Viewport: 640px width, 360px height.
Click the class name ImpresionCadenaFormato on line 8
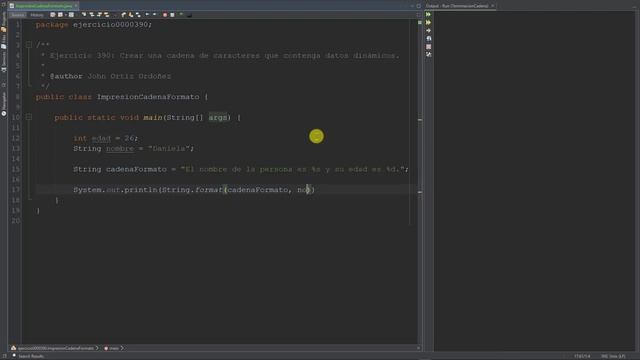148,97
